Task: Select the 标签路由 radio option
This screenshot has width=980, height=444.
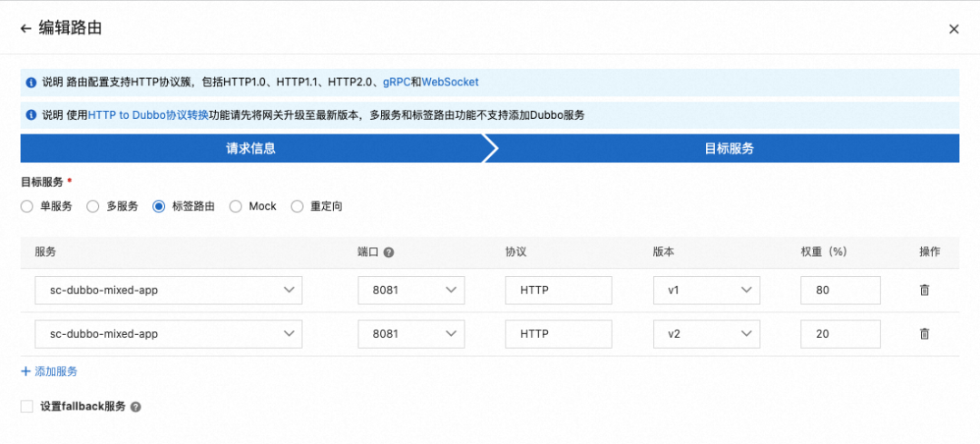Action: 159,206
